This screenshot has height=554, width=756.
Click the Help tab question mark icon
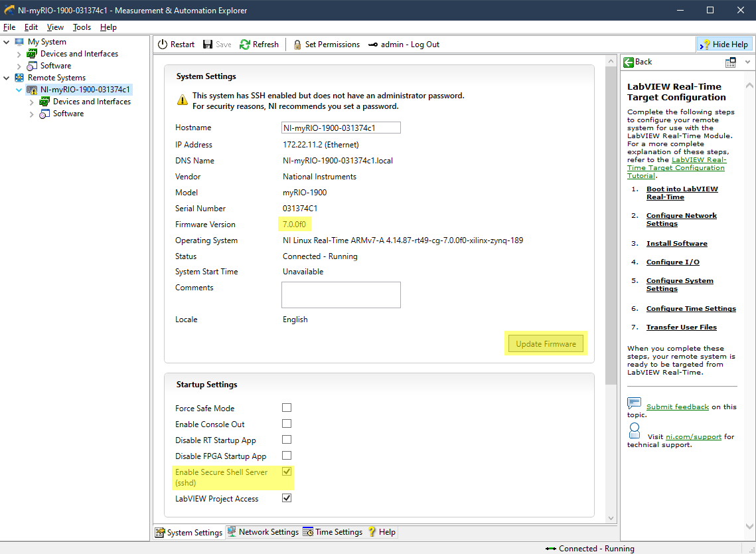[x=372, y=532]
